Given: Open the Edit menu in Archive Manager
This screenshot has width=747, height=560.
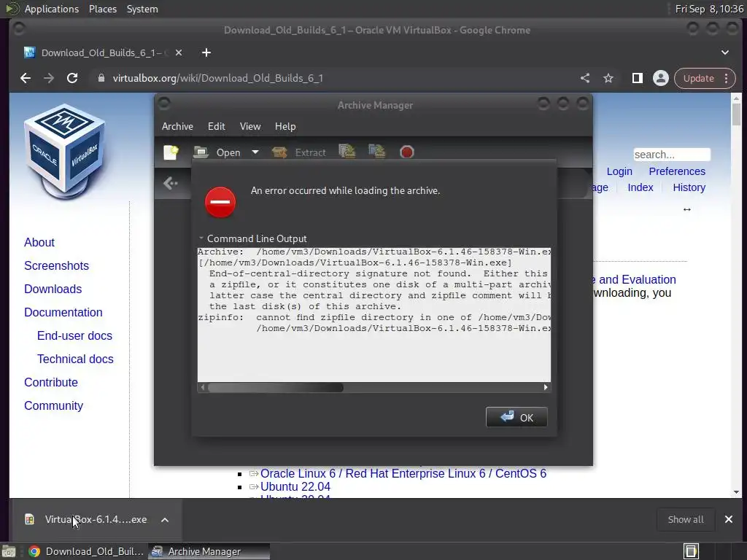Looking at the screenshot, I should click(x=216, y=126).
